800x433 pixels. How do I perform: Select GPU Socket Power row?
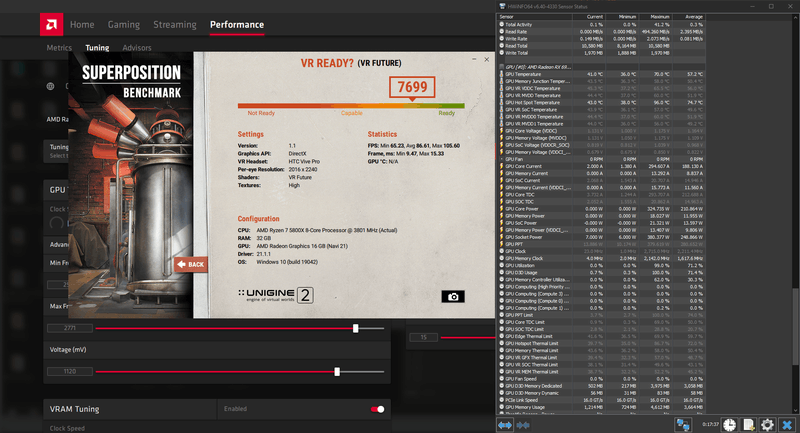point(602,237)
